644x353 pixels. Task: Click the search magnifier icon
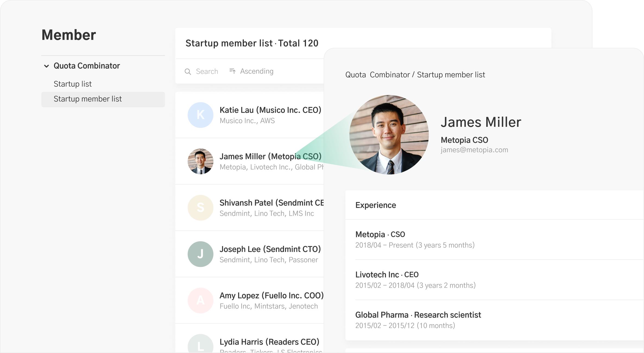(188, 71)
